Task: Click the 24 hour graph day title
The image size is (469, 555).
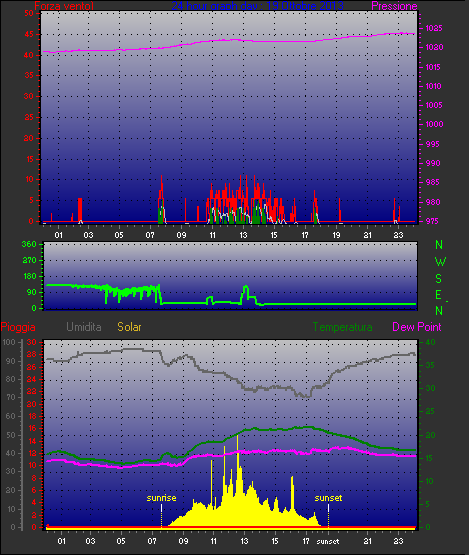Action: (257, 6)
